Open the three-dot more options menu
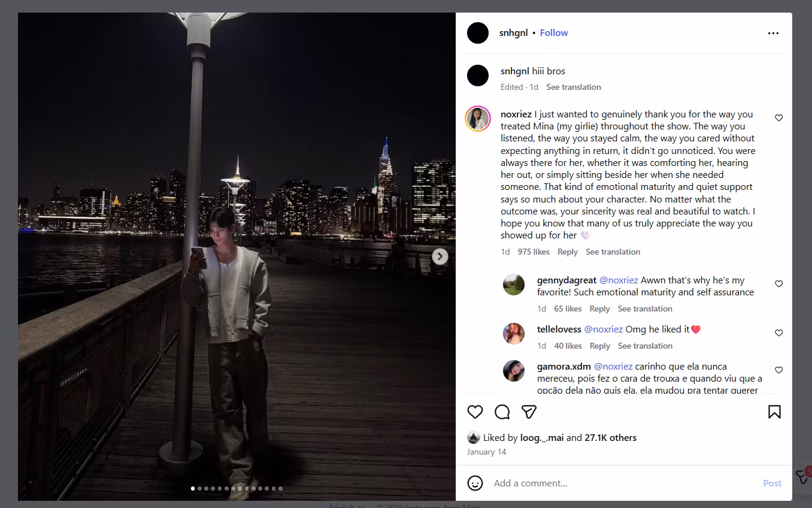 pyautogui.click(x=773, y=34)
